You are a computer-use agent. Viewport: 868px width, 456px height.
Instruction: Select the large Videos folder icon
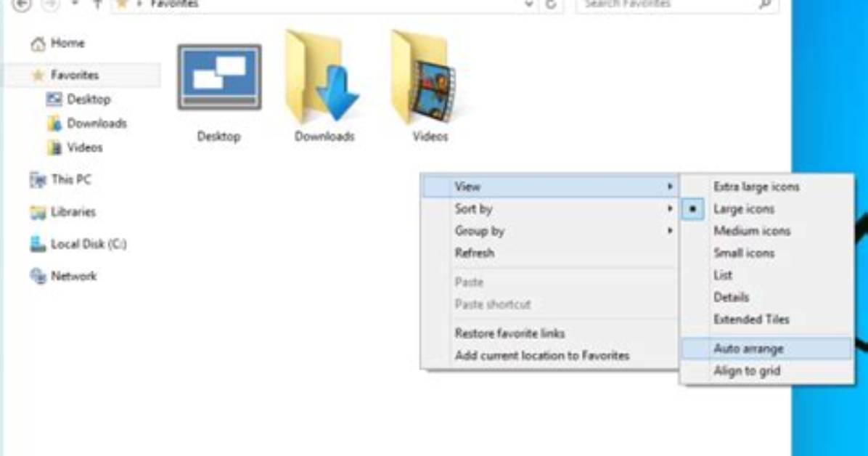point(424,76)
